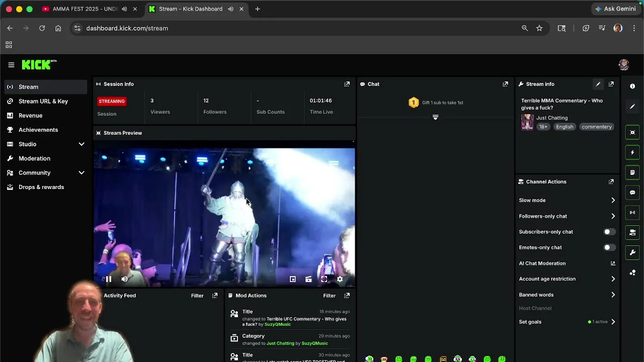
Task: Open Revenue page
Action: [x=45, y=116]
